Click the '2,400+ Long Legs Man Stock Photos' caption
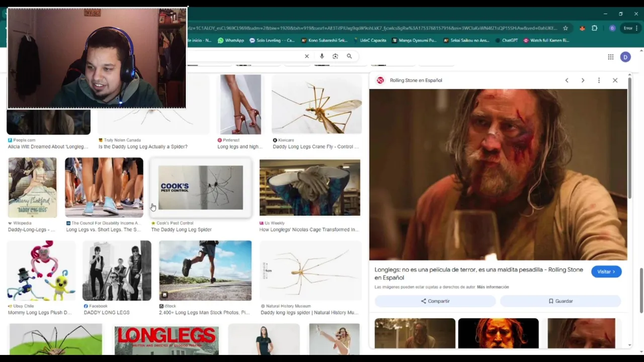The height and width of the screenshot is (362, 644). (x=204, y=313)
